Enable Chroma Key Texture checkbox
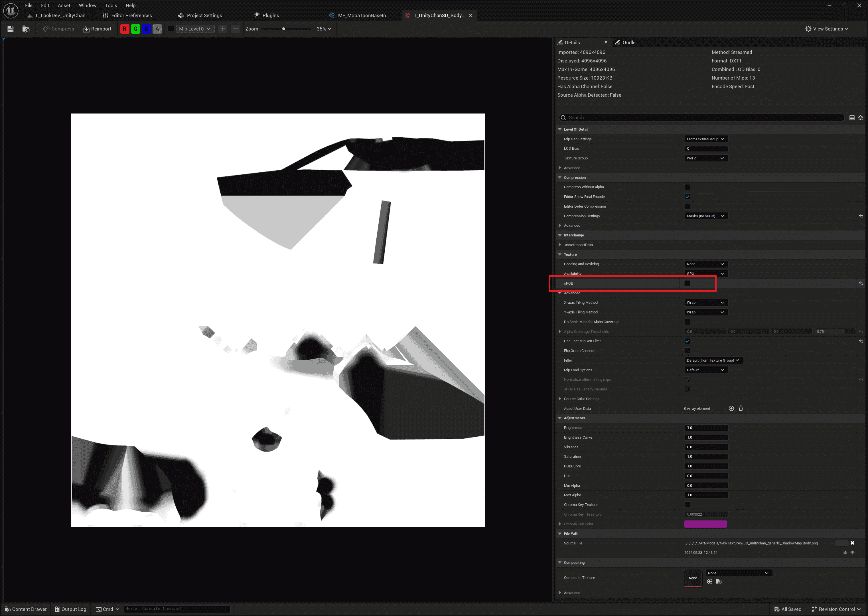The image size is (868, 616). click(x=687, y=505)
